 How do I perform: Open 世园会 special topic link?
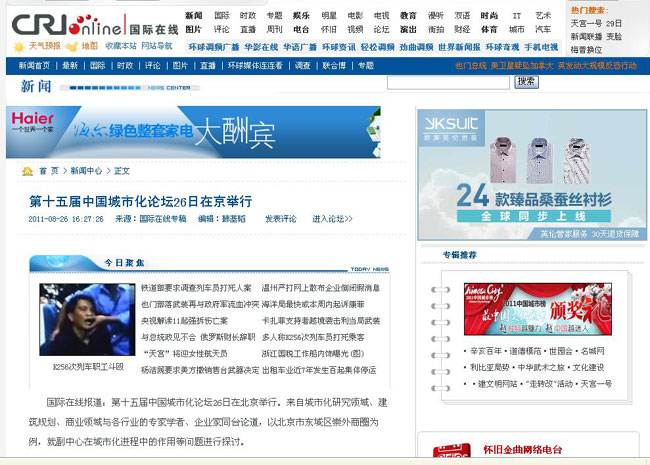coord(560,351)
